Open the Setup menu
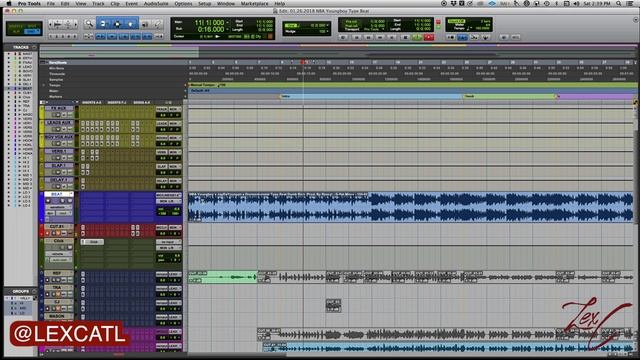Screen dimensions: 640x360 pos(204,4)
